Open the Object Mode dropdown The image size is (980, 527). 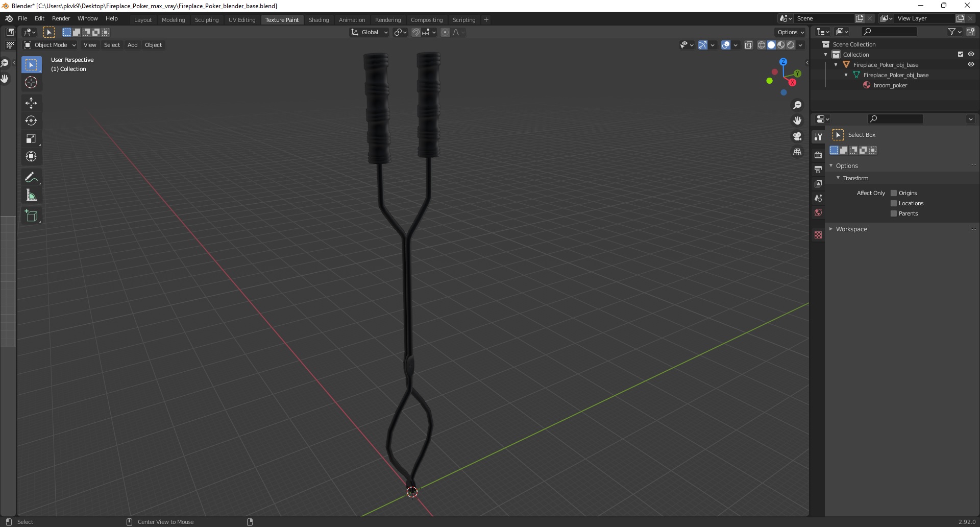pyautogui.click(x=50, y=45)
